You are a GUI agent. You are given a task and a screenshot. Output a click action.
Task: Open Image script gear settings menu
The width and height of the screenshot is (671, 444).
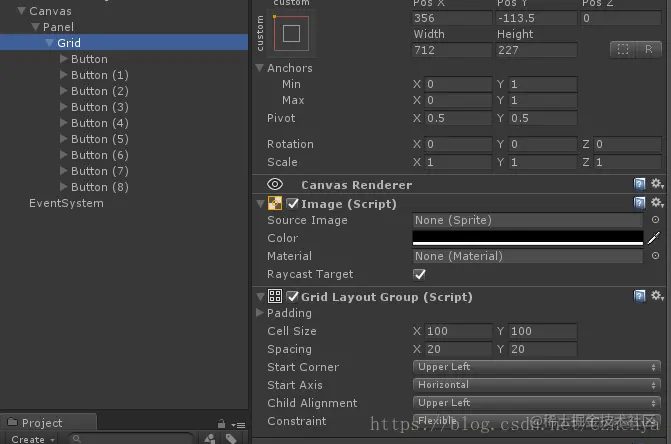pos(657,202)
